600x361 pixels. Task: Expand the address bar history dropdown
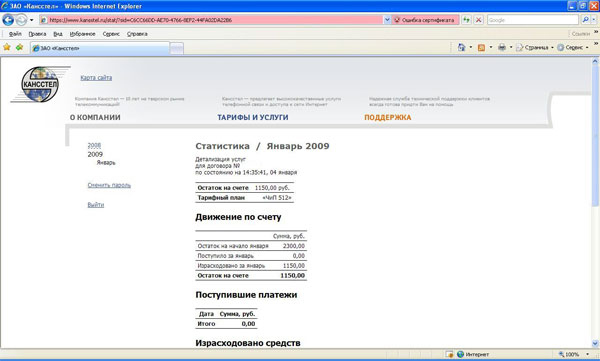click(x=387, y=20)
